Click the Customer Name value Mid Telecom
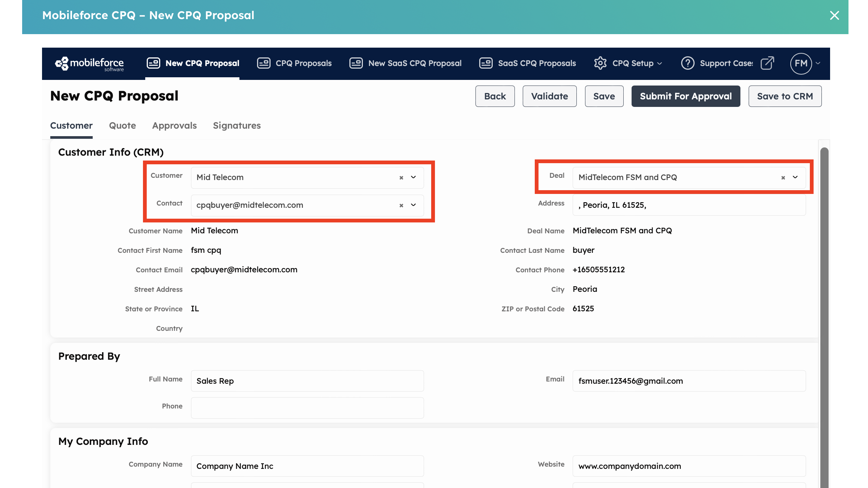Viewport: 868px width, 488px height. click(214, 231)
